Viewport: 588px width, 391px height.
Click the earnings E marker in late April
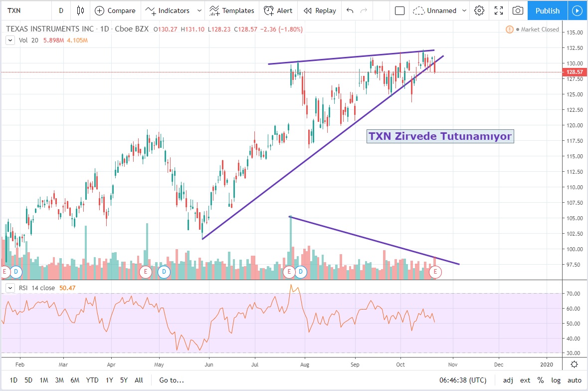tap(146, 272)
